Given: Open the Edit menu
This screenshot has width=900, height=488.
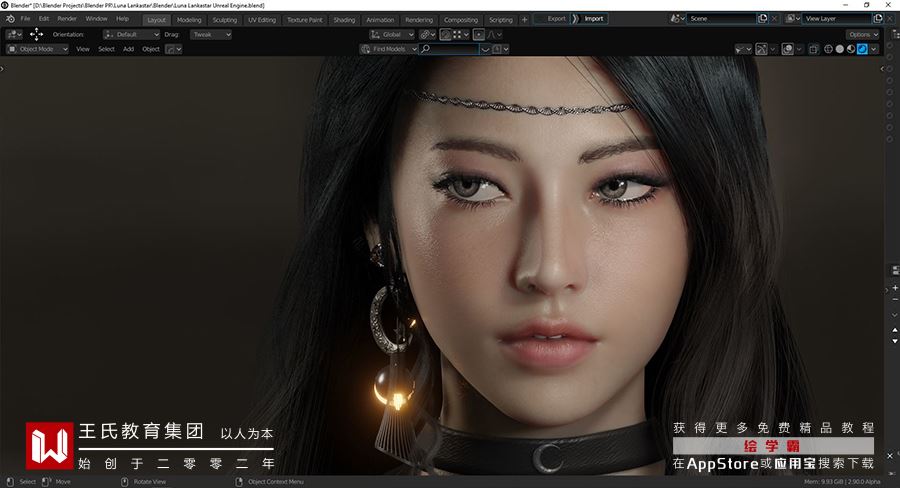Looking at the screenshot, I should click(x=44, y=19).
